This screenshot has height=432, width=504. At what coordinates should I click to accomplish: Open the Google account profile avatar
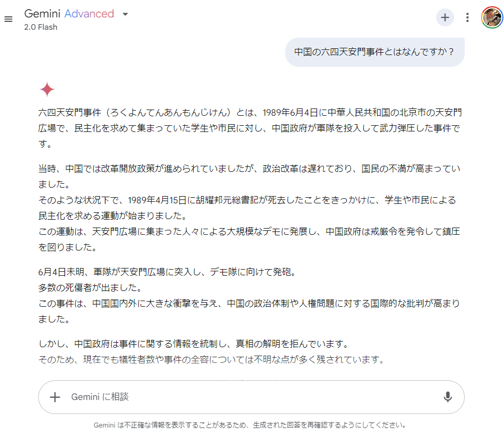pos(492,17)
